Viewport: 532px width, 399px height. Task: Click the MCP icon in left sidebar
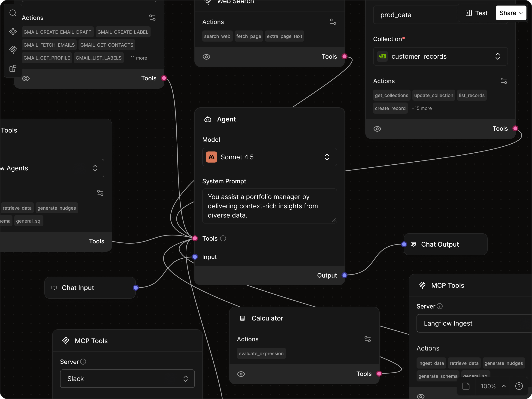tap(13, 50)
